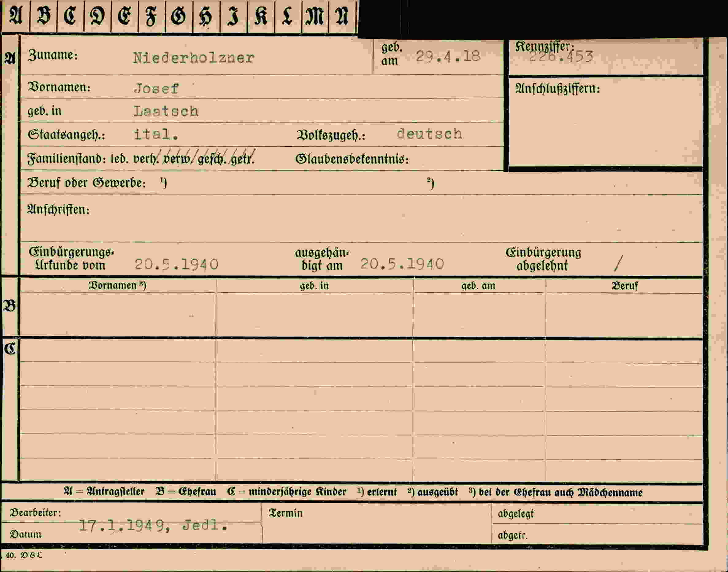Click the legend text C = minderjährige Kinder
728x572 pixels.
[x=286, y=492]
